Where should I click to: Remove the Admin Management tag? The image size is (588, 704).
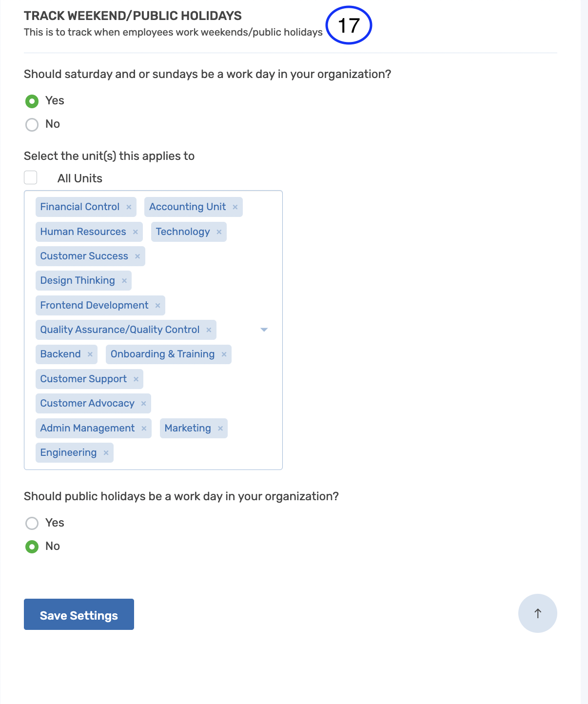click(144, 428)
